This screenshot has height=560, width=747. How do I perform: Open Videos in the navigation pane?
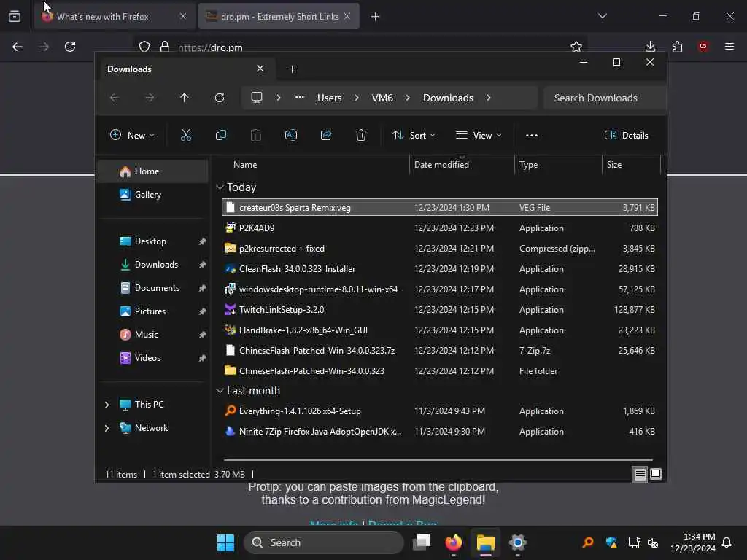click(152, 358)
